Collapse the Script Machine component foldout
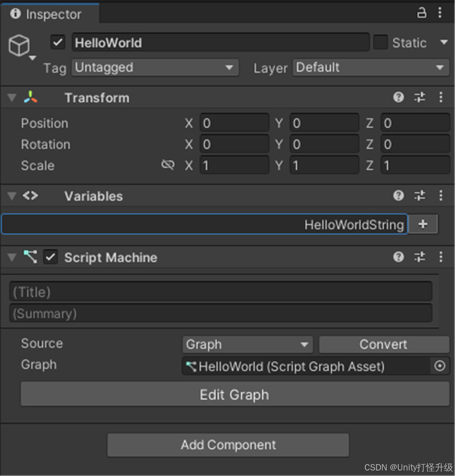Viewport: 455px width, 476px height. [x=12, y=257]
